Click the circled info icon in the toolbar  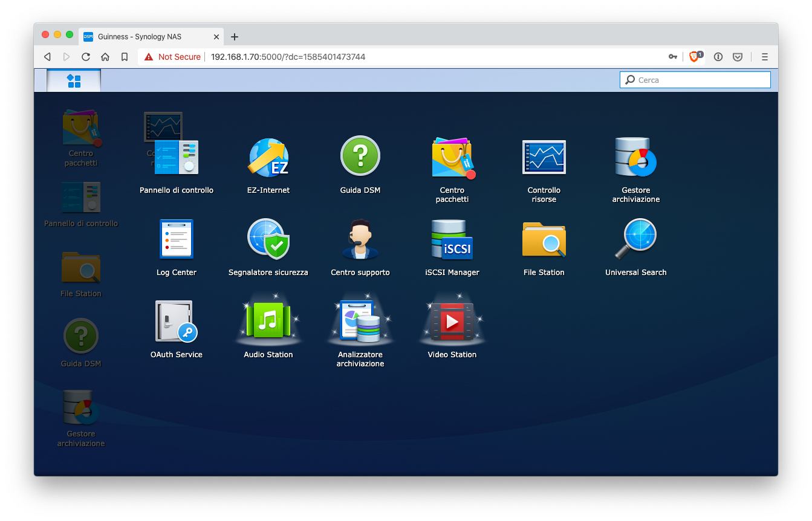(718, 57)
